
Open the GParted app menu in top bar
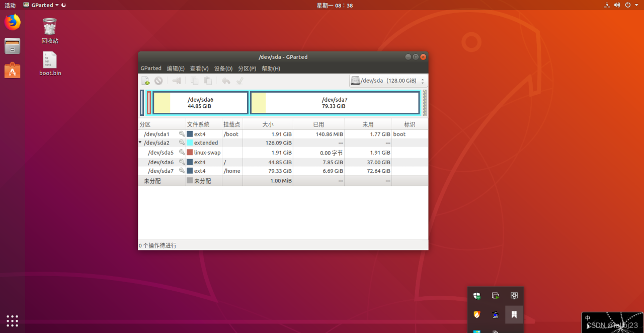tap(41, 5)
